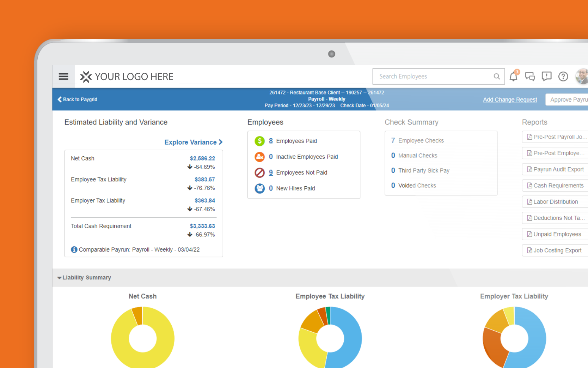Click the Comparable Payrun info icon
The image size is (588, 368).
pyautogui.click(x=74, y=249)
